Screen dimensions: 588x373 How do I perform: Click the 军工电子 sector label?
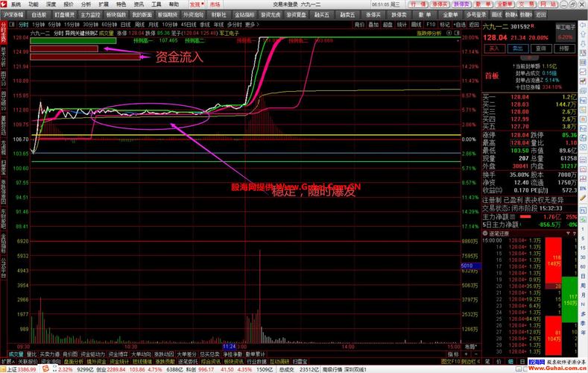566,27
